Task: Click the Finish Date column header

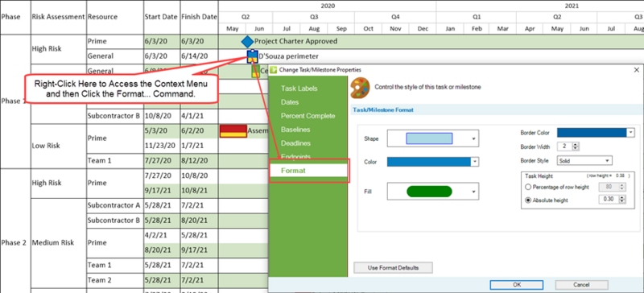Action: (198, 17)
